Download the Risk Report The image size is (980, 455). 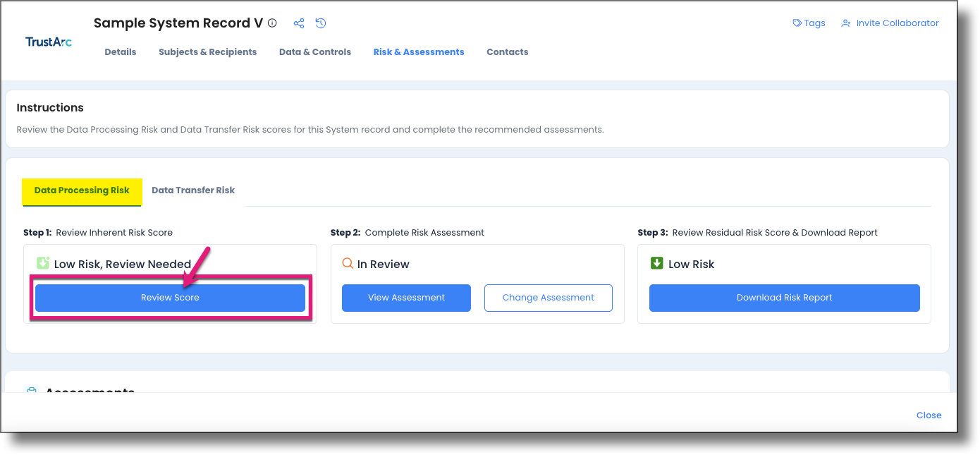point(785,298)
